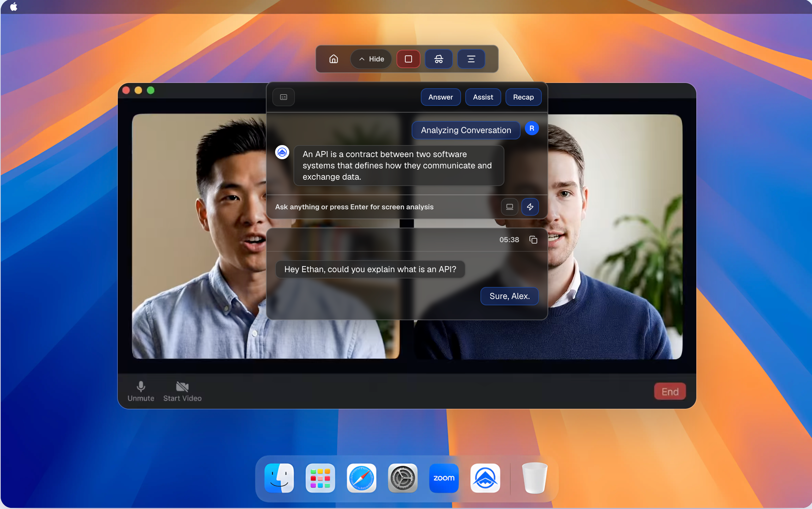The height and width of the screenshot is (509, 812).
Task: Open Launchpad from the dock
Action: [320, 478]
